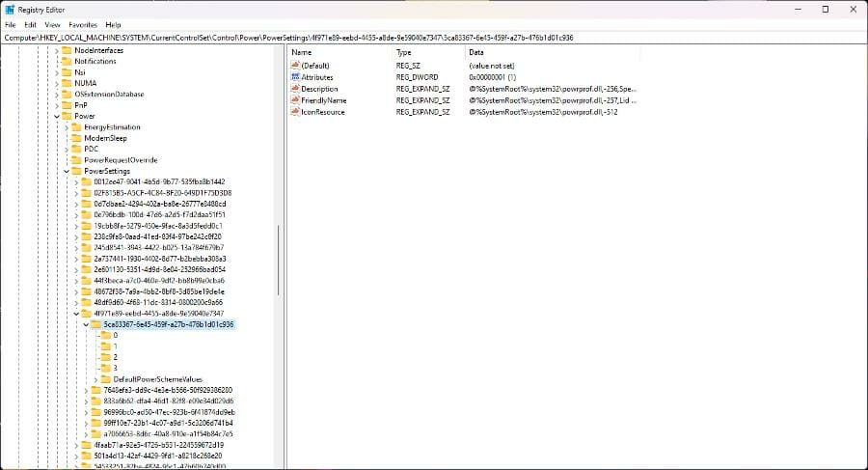Select the 02F815B5-A5CF-4C84 key
The height and width of the screenshot is (470, 868).
click(x=162, y=193)
